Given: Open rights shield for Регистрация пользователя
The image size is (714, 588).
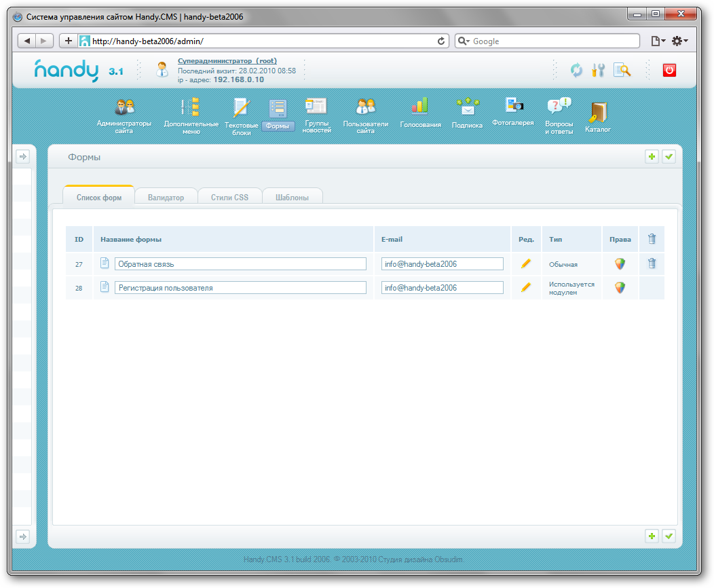Looking at the screenshot, I should tap(620, 288).
